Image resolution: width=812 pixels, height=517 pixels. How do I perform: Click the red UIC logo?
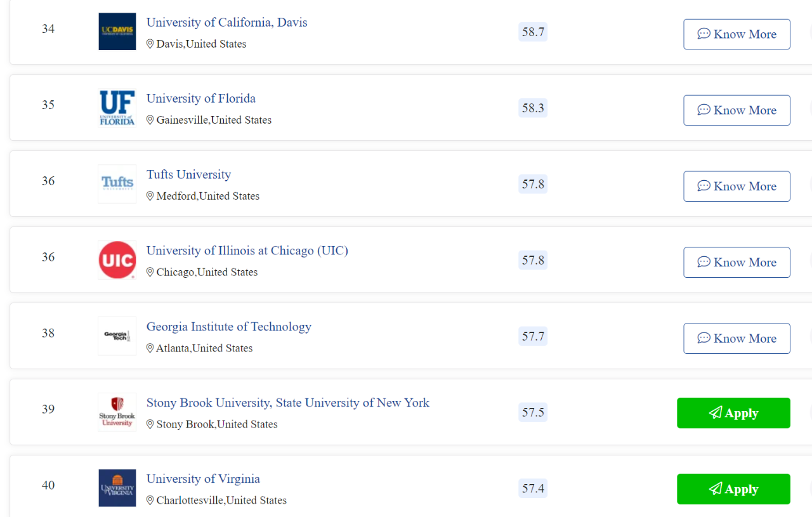coord(117,260)
